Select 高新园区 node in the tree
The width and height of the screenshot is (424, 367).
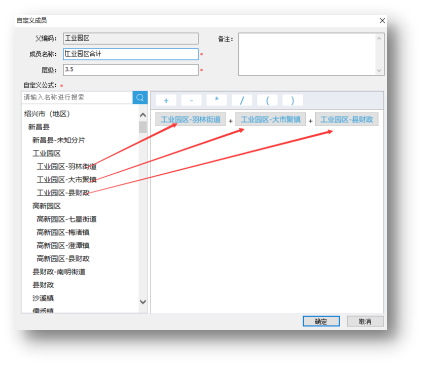coord(47,206)
